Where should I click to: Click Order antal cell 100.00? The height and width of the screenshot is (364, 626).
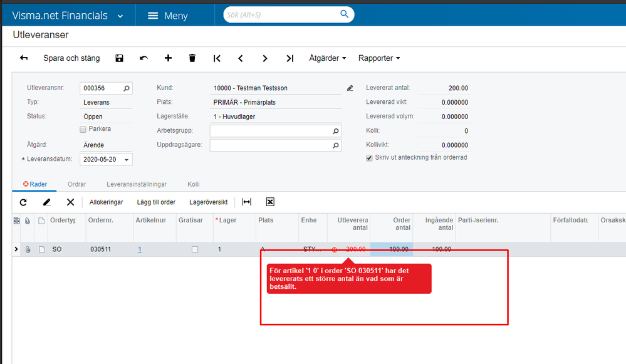(x=392, y=249)
